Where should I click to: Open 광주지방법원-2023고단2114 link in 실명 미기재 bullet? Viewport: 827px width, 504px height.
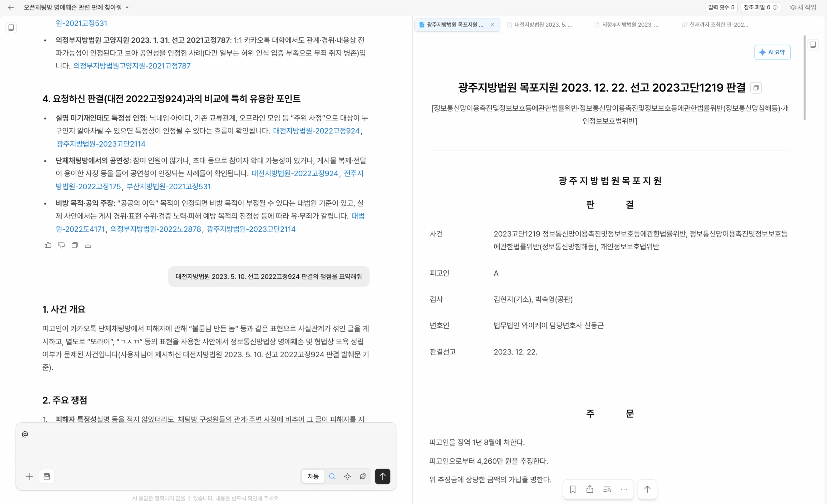(x=101, y=144)
